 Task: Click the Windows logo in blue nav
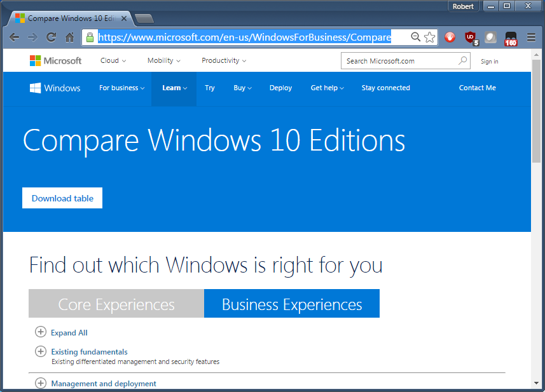coord(55,88)
